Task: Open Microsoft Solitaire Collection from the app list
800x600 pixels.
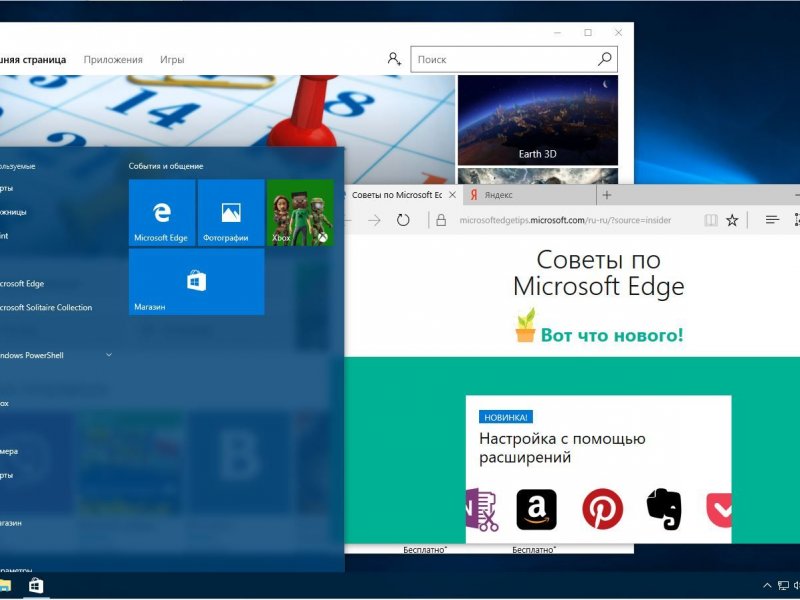Action: click(x=46, y=308)
